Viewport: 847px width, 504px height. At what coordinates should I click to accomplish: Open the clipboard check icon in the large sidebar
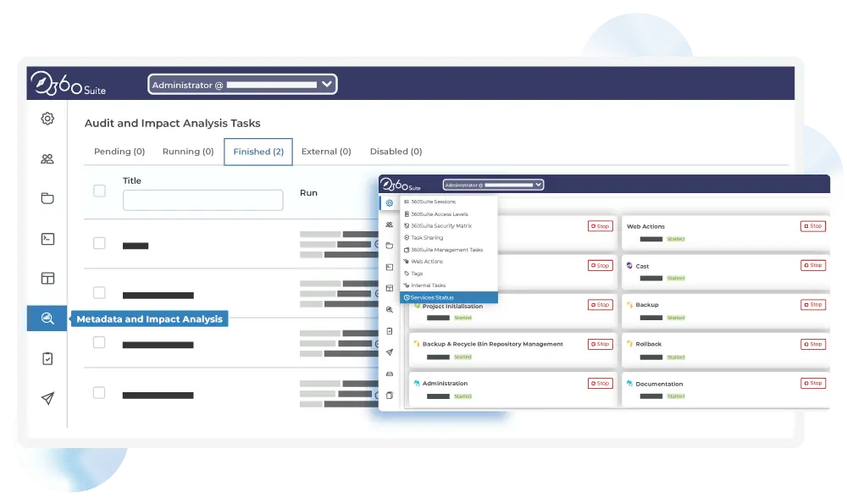pos(47,358)
